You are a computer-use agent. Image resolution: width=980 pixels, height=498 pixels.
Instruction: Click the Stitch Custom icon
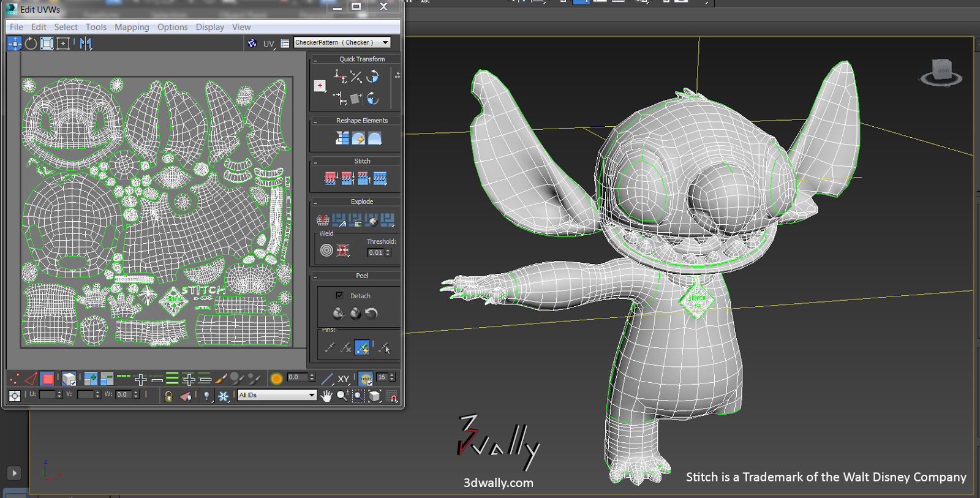point(380,178)
